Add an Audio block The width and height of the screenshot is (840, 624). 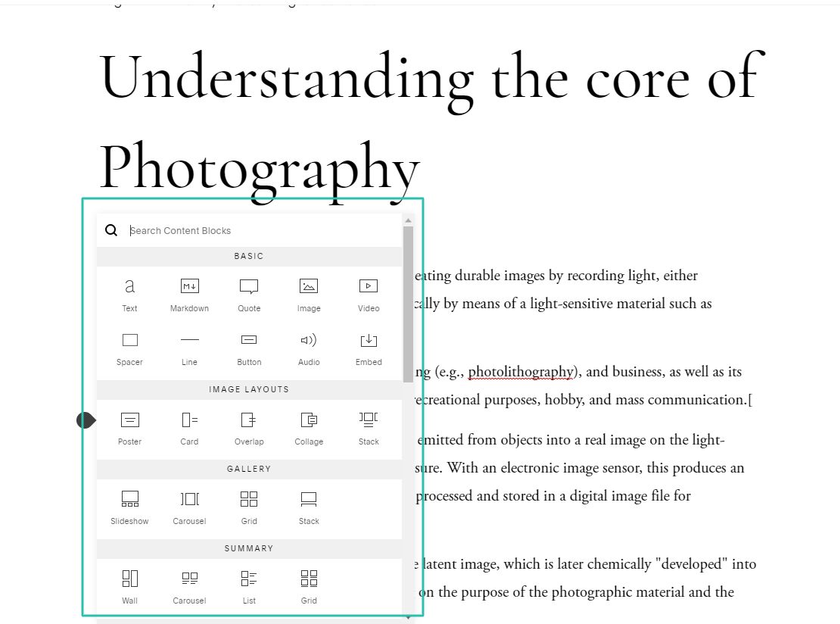pos(309,348)
